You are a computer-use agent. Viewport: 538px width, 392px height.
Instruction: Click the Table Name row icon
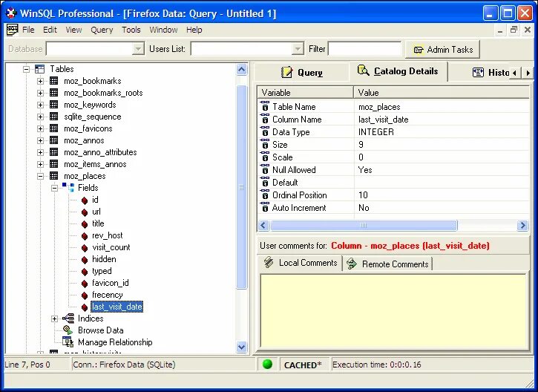pyautogui.click(x=264, y=106)
